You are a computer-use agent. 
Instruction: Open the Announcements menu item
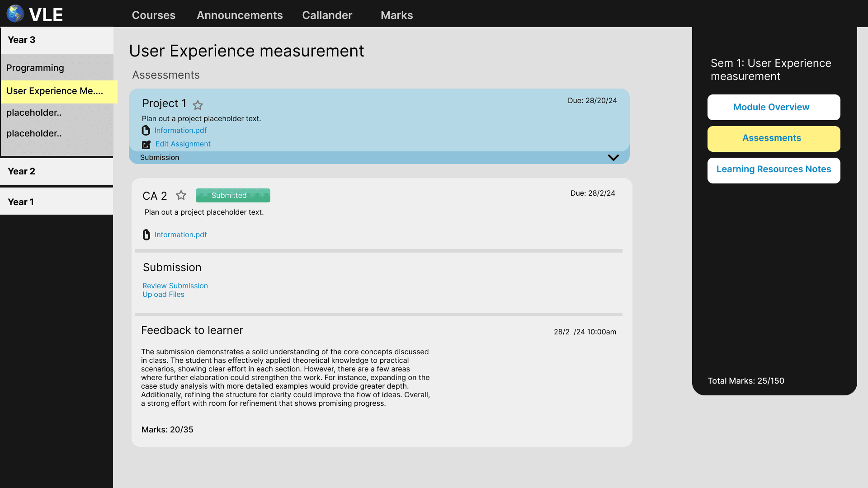(x=240, y=15)
